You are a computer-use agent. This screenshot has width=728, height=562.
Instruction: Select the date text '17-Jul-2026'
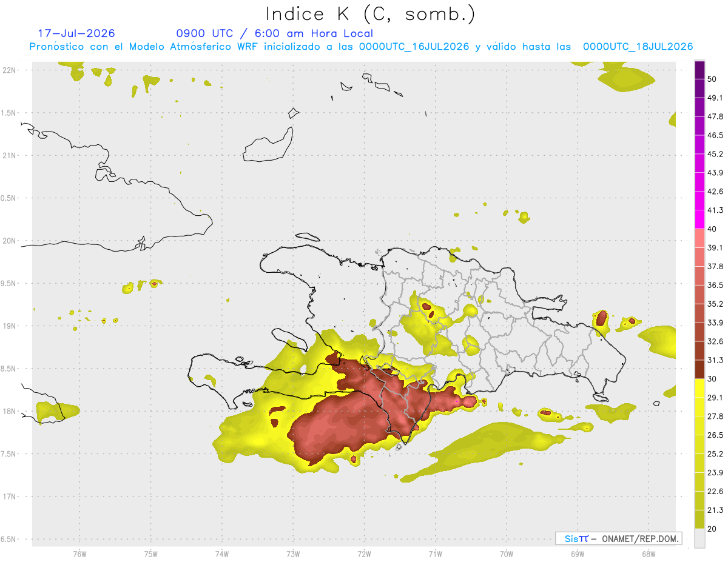coord(76,33)
